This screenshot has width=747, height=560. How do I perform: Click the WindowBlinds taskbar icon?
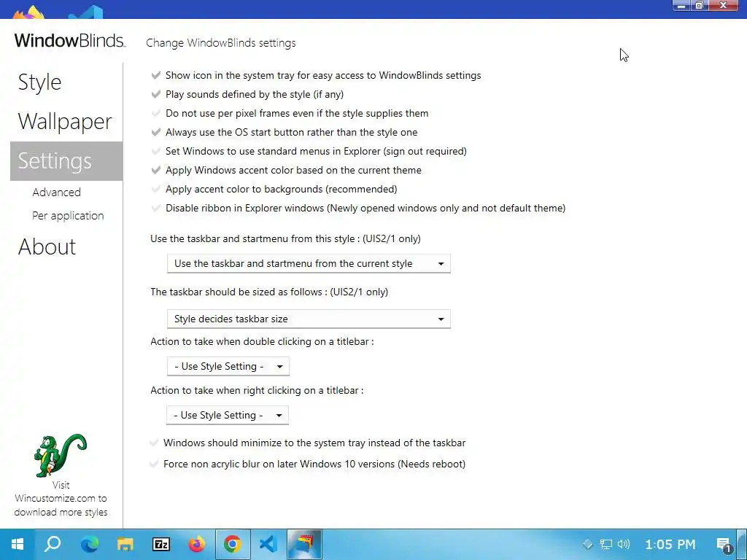pos(304,544)
